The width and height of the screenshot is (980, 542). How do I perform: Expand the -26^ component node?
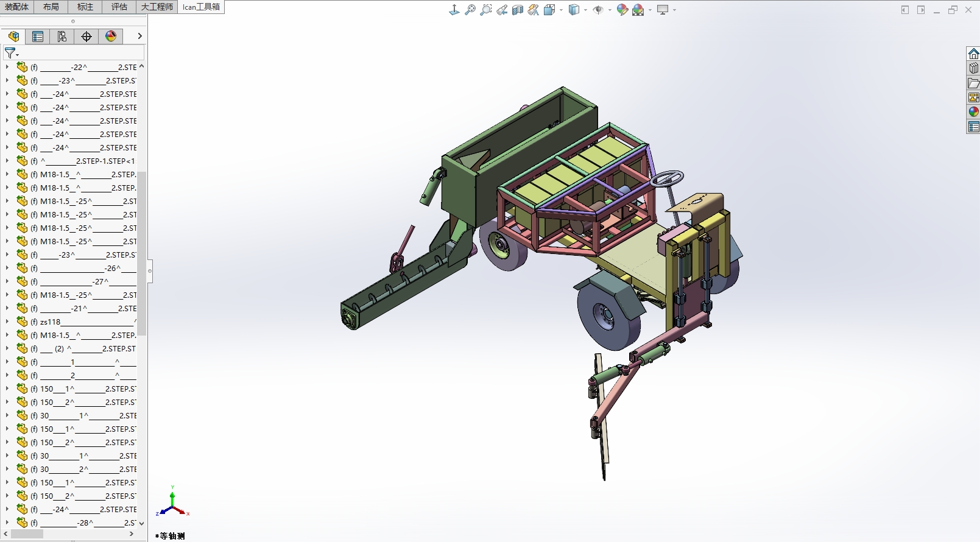tap(7, 268)
